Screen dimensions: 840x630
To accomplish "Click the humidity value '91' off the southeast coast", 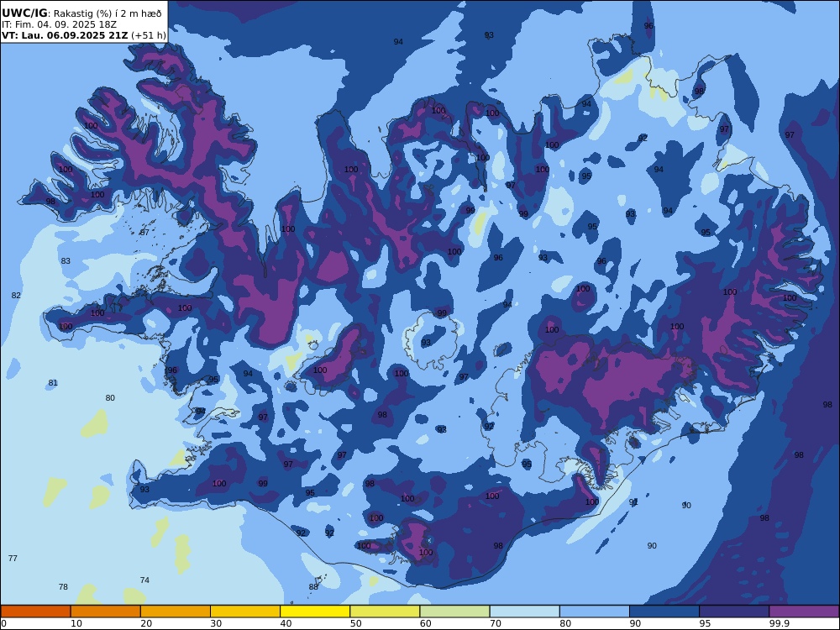I will click(633, 502).
